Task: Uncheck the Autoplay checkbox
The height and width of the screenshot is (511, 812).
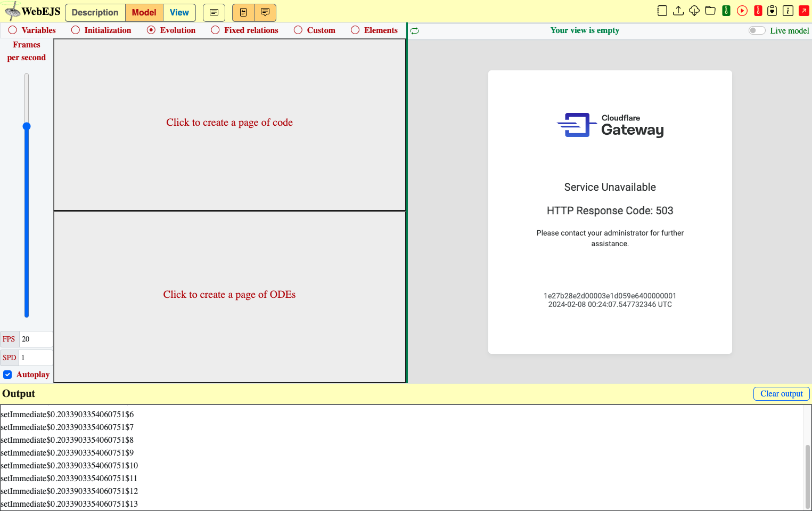Action: 7,375
